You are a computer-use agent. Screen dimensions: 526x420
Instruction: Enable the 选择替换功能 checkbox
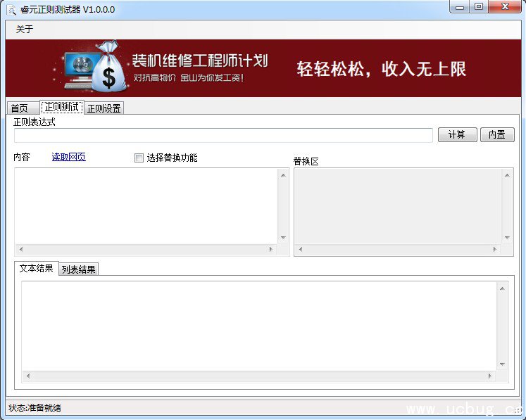(139, 158)
